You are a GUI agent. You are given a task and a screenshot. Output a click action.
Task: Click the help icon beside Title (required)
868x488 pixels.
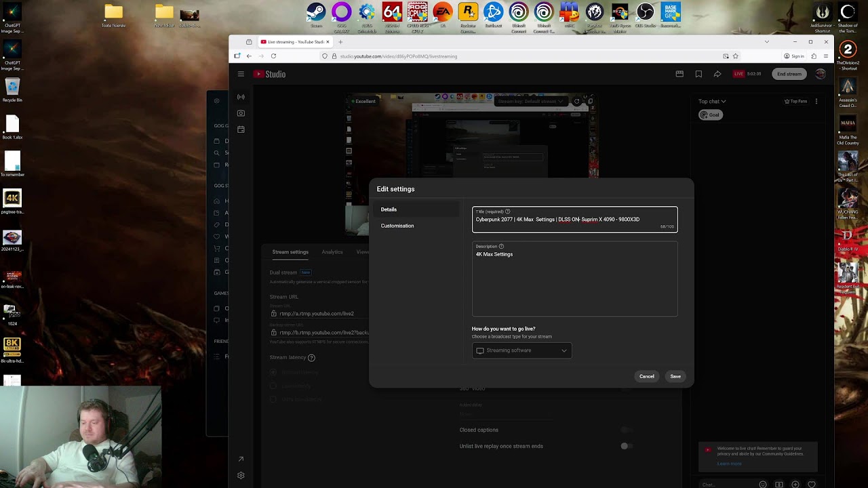(x=507, y=211)
